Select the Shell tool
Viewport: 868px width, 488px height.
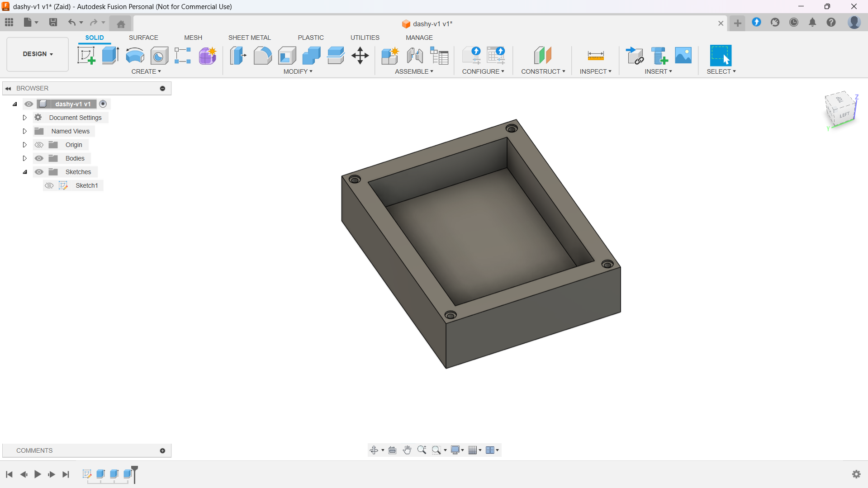pos(287,56)
